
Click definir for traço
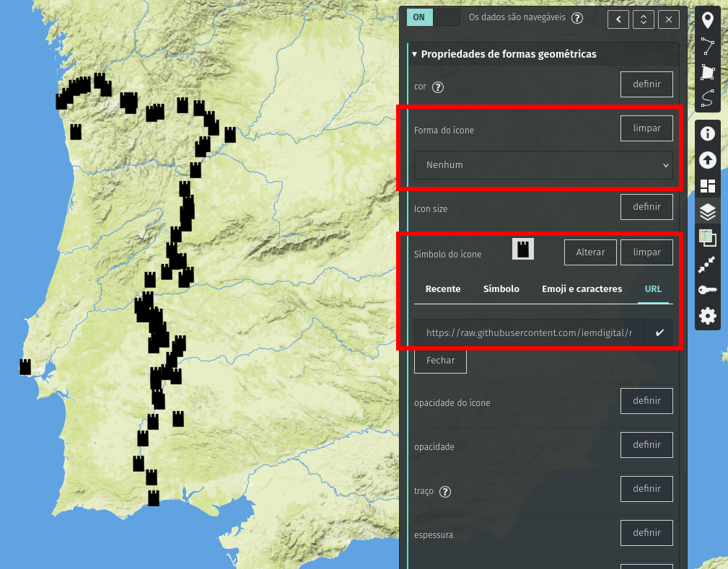(x=646, y=489)
